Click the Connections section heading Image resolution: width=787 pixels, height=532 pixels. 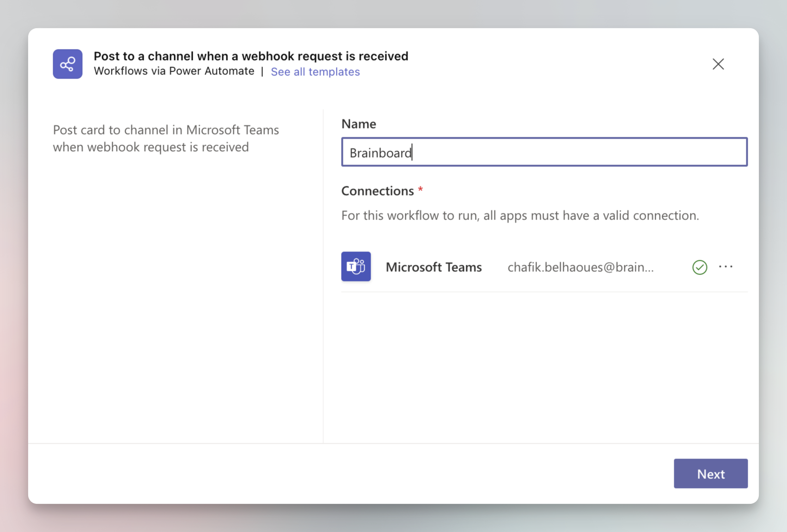[x=377, y=191]
